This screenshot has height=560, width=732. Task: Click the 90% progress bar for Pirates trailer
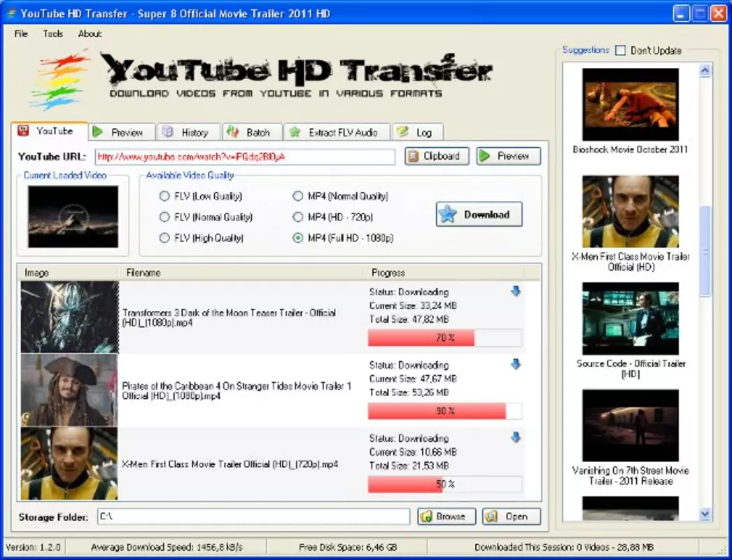click(445, 411)
